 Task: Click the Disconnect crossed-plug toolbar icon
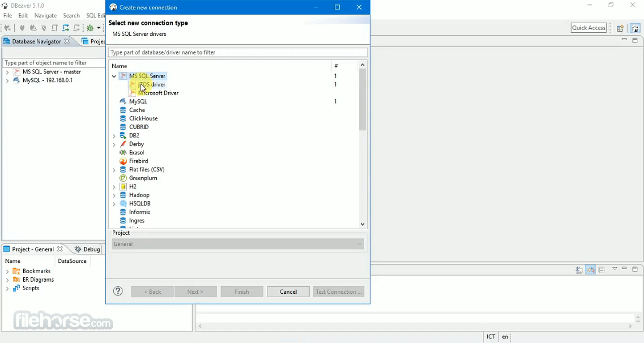(x=44, y=28)
